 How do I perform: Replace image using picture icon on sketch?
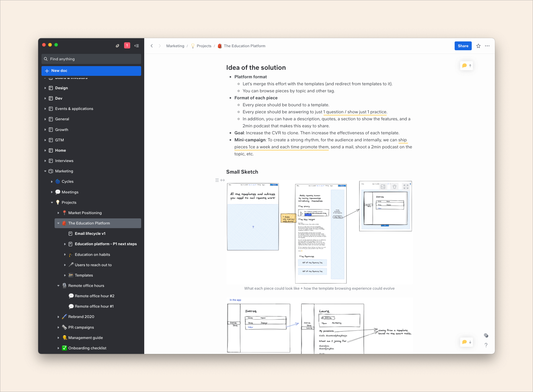[x=383, y=187]
